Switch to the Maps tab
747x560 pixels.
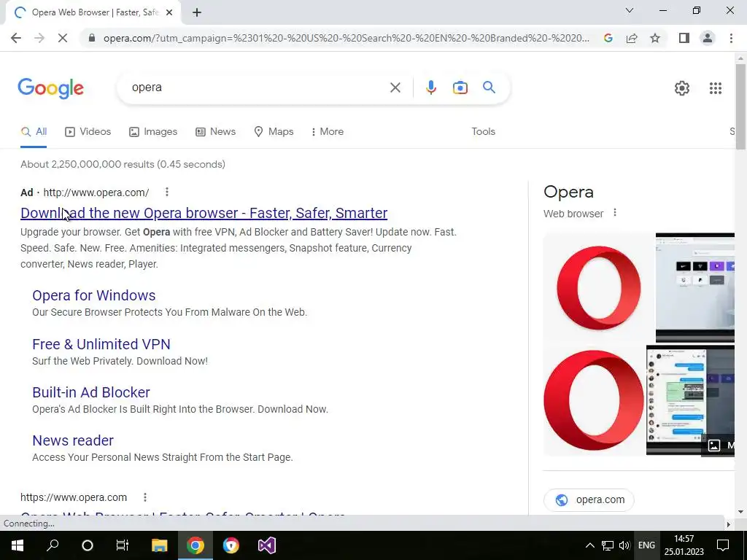click(274, 132)
